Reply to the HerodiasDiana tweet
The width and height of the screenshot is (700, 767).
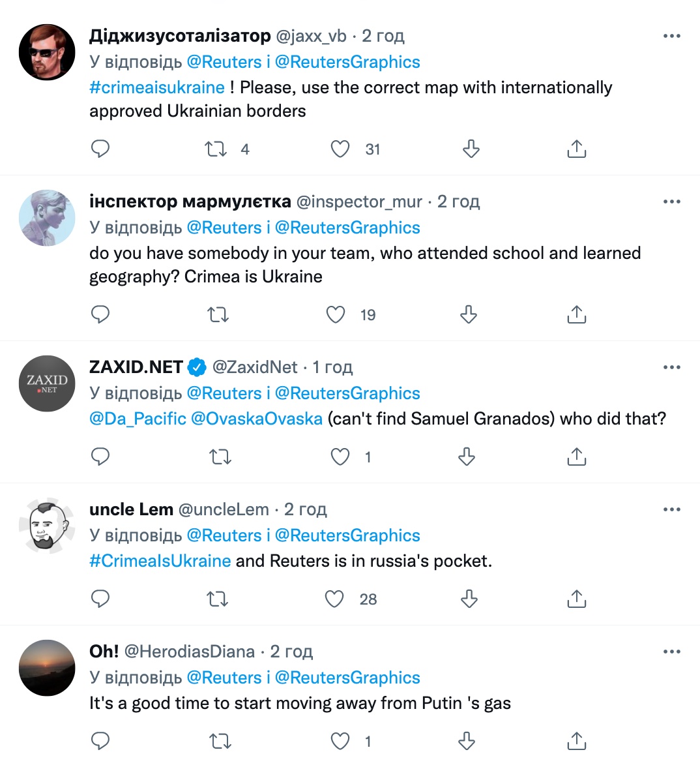[100, 741]
